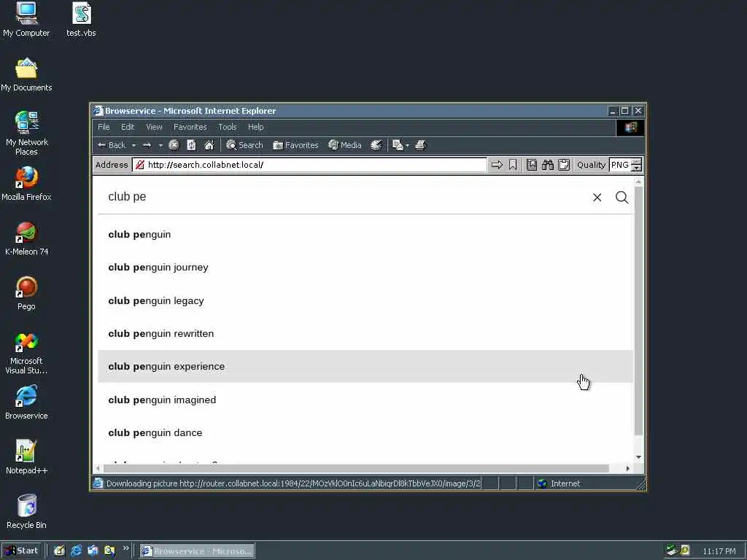Click the taskbar clock showing 11:17 PM
The image size is (747, 560).
coord(719,551)
